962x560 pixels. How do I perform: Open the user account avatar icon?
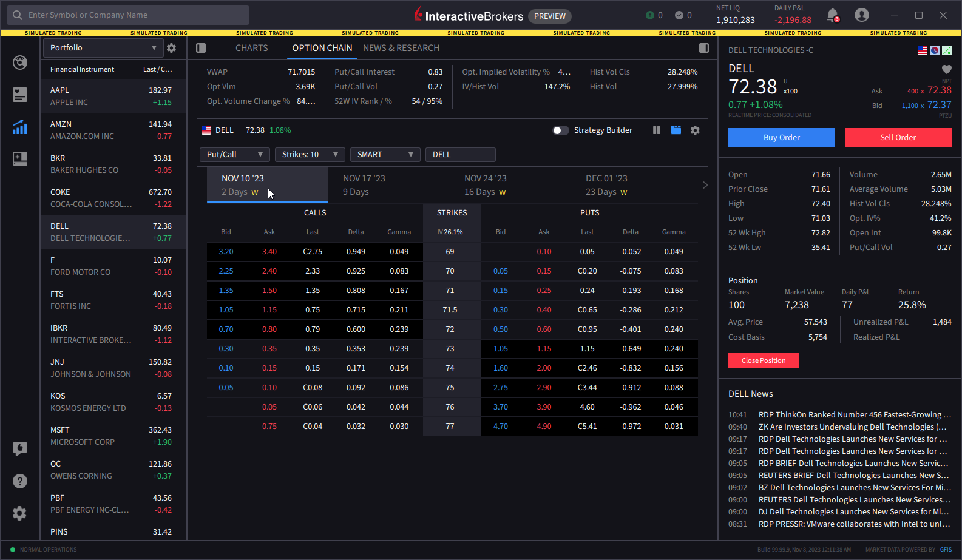point(862,15)
